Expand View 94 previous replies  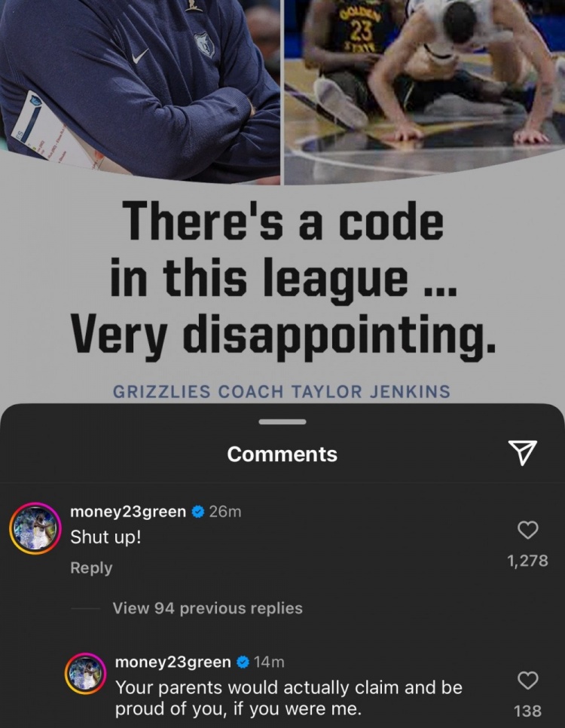click(x=207, y=608)
